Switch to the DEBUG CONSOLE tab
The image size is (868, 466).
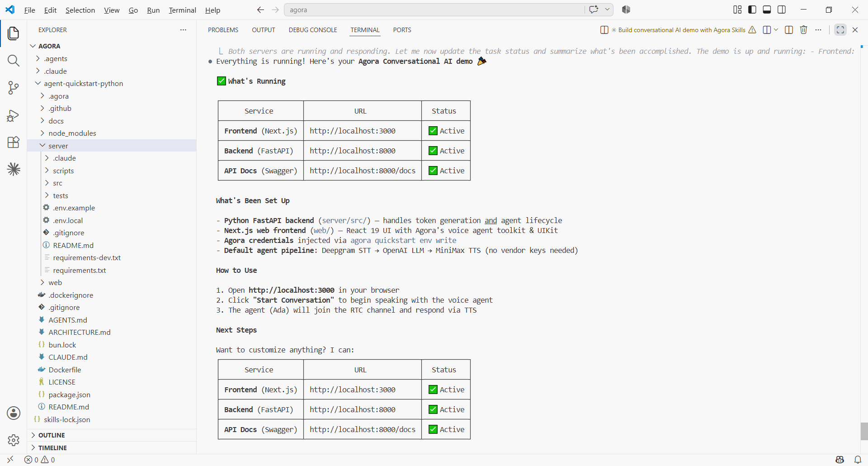[313, 30]
